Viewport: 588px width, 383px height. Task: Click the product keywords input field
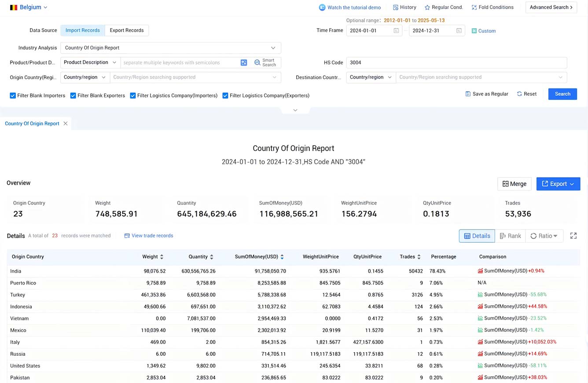click(x=180, y=62)
